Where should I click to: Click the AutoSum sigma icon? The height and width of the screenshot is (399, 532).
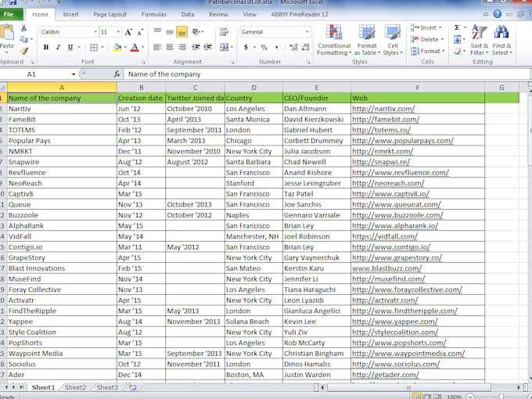pos(457,27)
